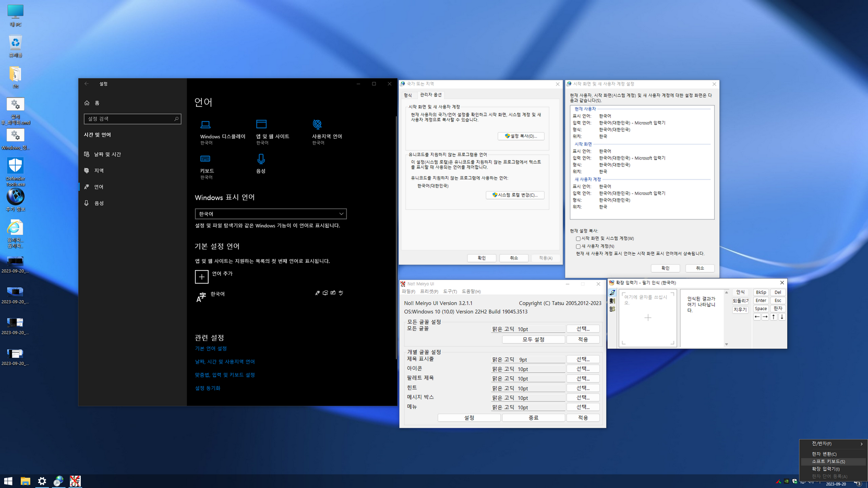Select the handwriting pen mode icon
Viewport: 868px width, 488px height.
(x=612, y=292)
